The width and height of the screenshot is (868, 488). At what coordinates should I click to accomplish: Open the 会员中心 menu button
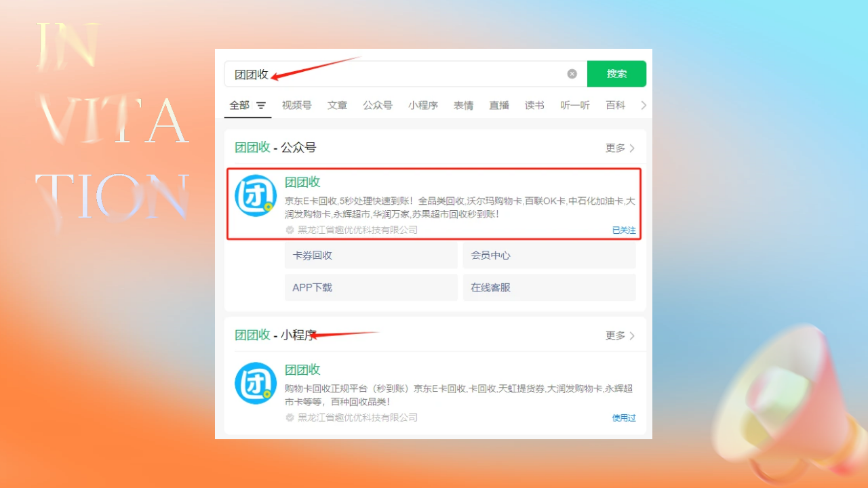pyautogui.click(x=549, y=256)
